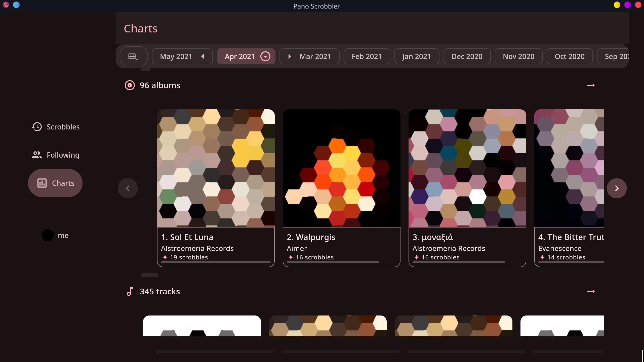Switch to the Jan 2021 period
The width and height of the screenshot is (644, 362).
tap(417, 56)
